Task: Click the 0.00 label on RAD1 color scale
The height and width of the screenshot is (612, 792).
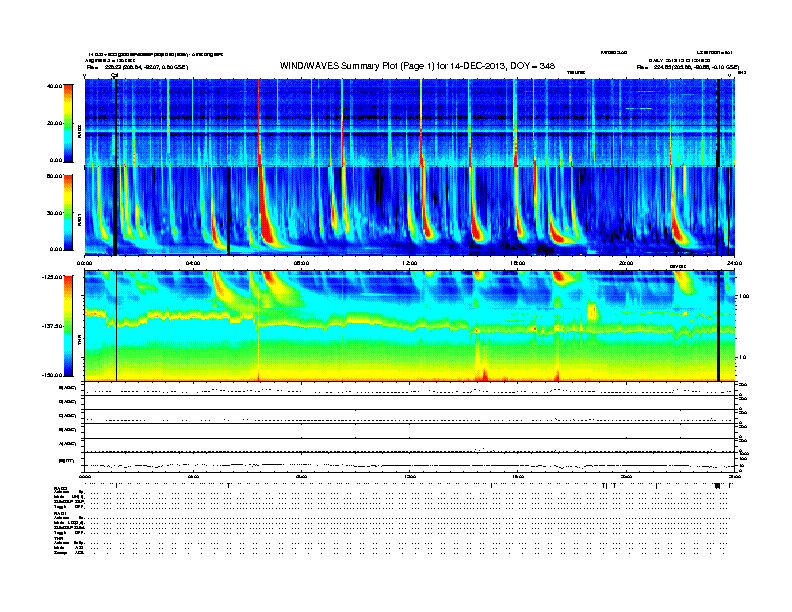Action: [x=56, y=249]
